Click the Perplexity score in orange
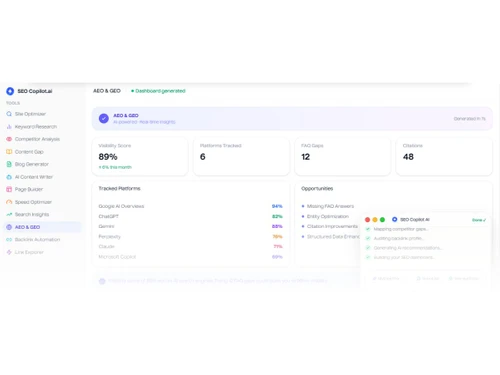Screen dimensions: 500x375 277,237
